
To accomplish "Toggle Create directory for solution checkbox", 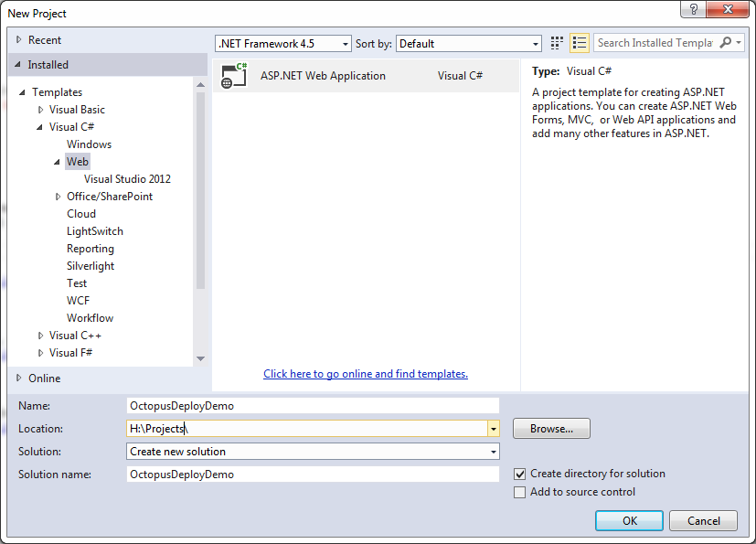I will pos(520,474).
